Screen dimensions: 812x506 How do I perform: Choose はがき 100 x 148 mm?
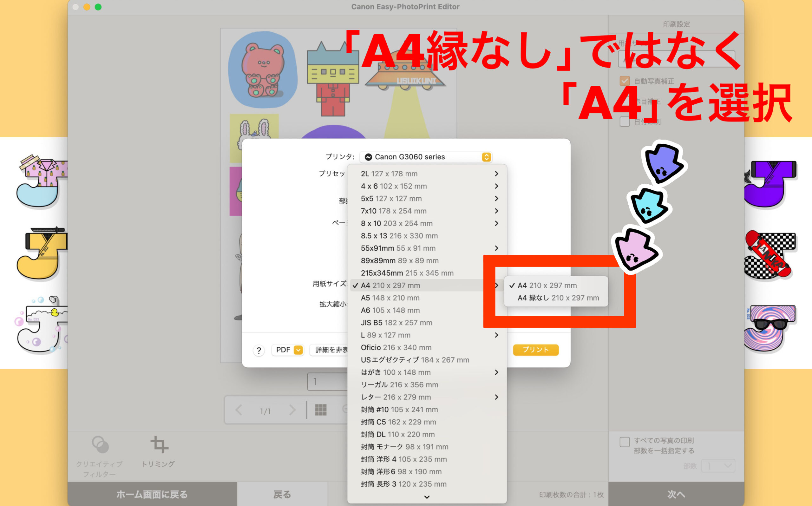coord(427,372)
